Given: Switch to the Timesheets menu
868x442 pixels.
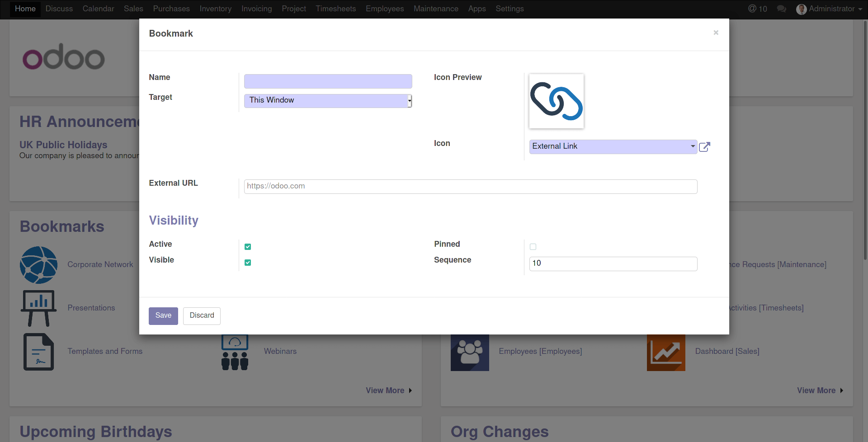Looking at the screenshot, I should coord(335,9).
